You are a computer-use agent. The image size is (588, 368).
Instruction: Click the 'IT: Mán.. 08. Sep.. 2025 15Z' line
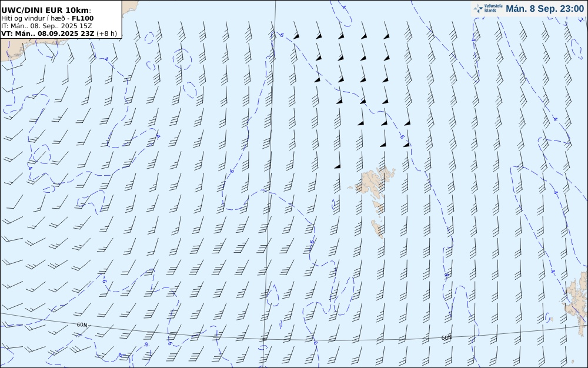[46, 26]
